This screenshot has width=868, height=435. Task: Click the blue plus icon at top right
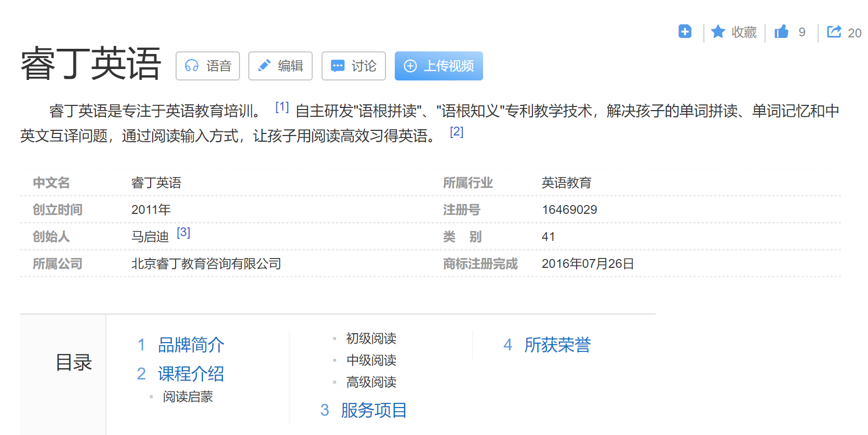685,32
